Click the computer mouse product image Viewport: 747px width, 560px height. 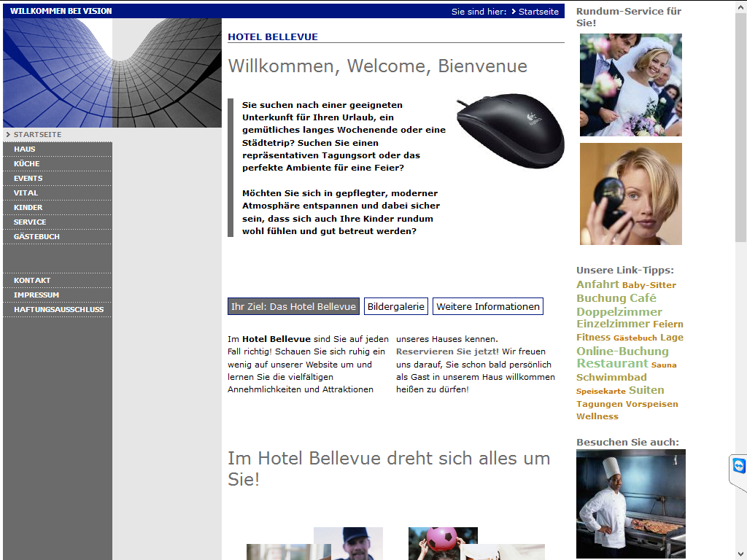pos(510,131)
